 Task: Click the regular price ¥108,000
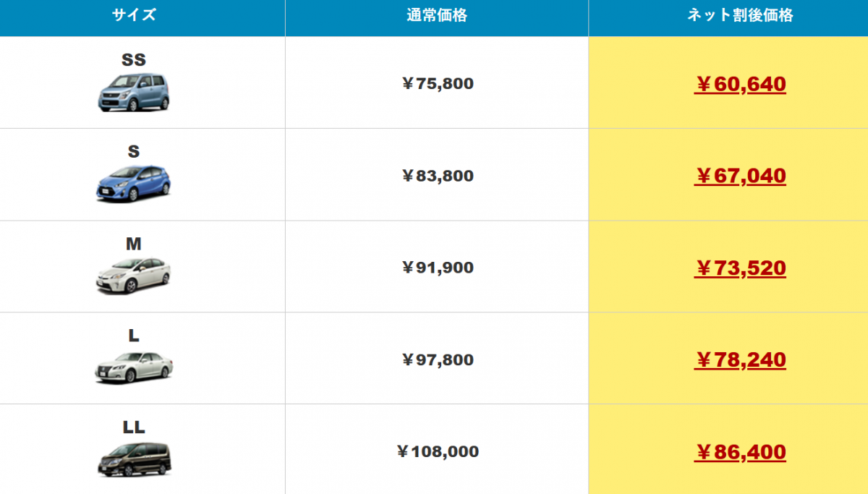coord(437,452)
